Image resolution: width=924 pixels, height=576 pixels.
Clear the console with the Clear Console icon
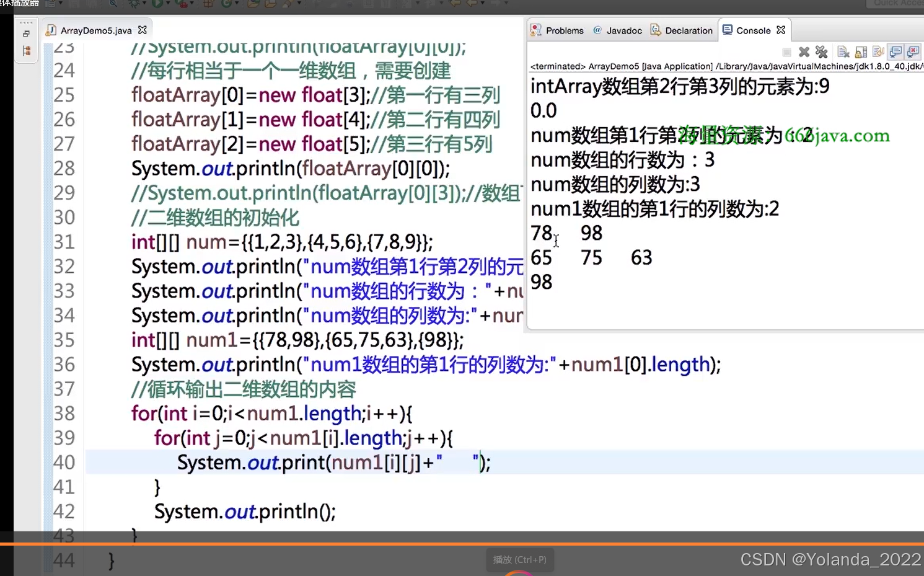(x=843, y=52)
